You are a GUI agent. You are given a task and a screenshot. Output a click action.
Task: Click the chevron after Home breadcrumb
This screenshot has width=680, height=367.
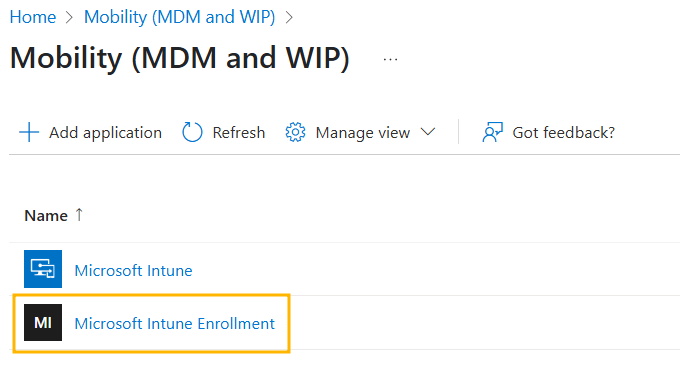[69, 17]
